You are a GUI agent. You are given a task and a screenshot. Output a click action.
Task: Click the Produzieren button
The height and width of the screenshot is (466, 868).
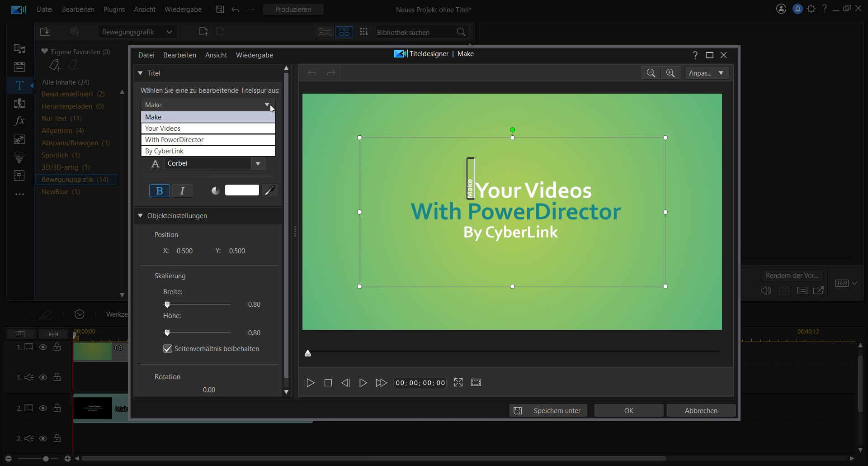[x=293, y=10]
